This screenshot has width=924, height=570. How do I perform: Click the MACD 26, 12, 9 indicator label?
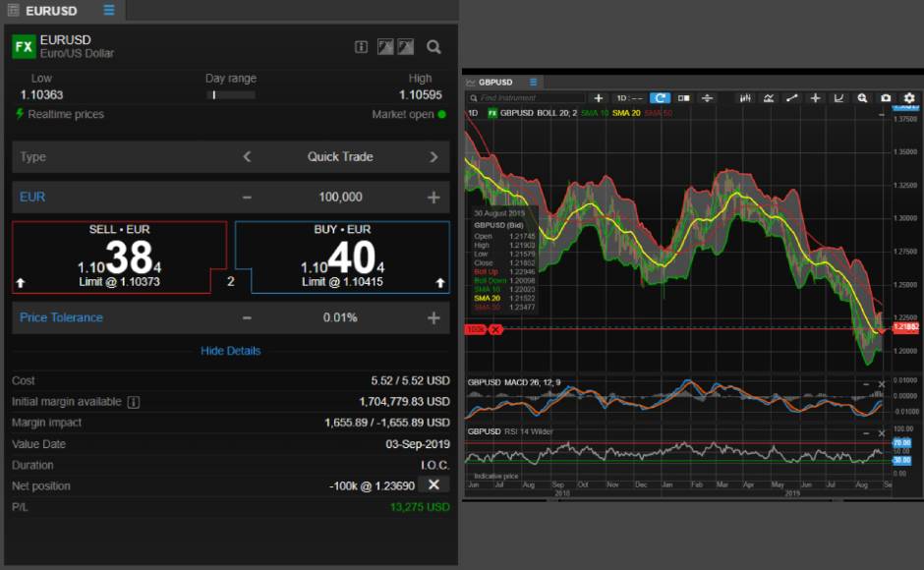(x=532, y=382)
